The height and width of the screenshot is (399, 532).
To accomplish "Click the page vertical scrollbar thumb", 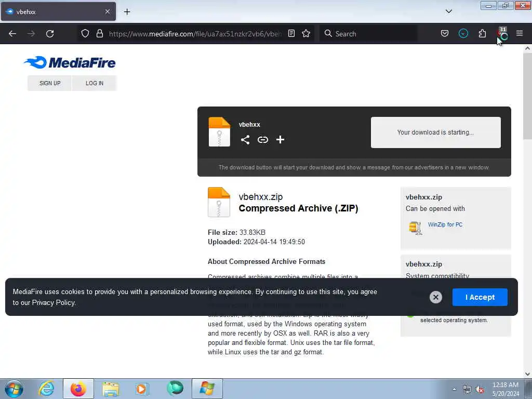I will pos(527,96).
